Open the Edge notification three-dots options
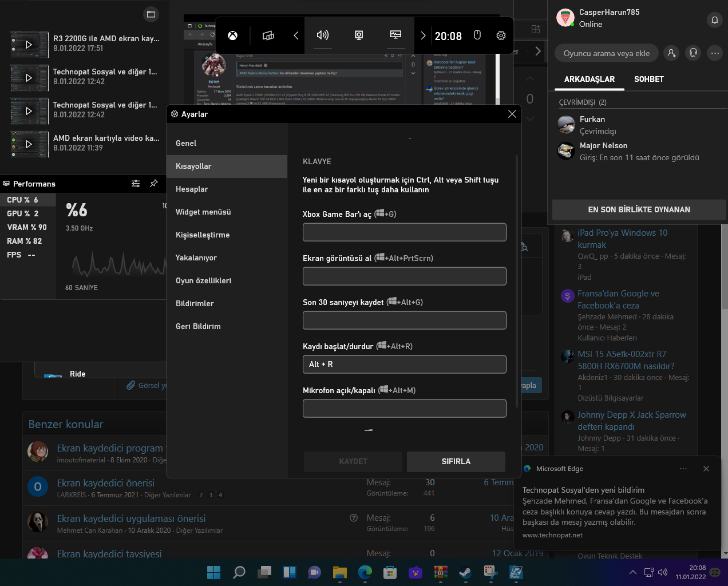728x586 pixels. 683,469
